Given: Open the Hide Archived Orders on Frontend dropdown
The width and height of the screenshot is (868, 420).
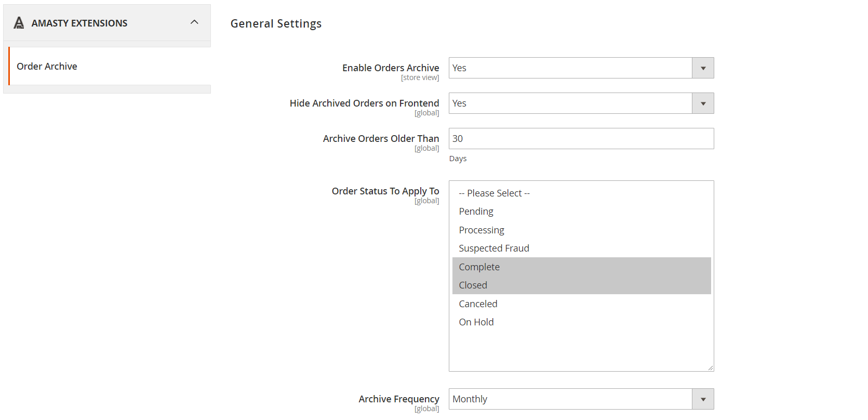Looking at the screenshot, I should click(581, 103).
